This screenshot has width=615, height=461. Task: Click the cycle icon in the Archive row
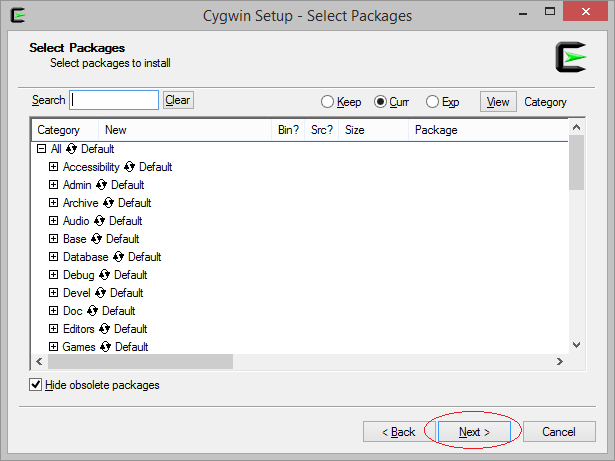108,203
